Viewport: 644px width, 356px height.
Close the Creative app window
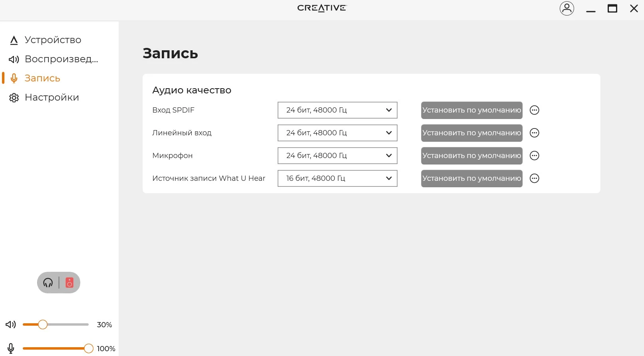point(634,8)
